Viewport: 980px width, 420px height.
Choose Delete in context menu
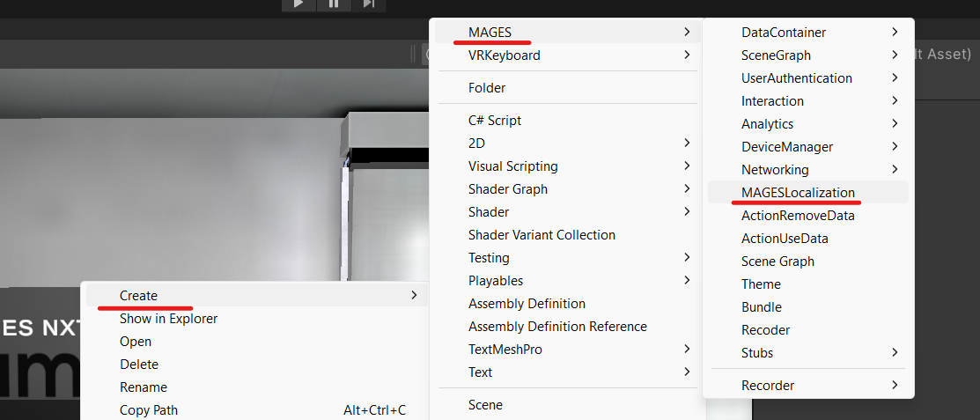point(256,364)
